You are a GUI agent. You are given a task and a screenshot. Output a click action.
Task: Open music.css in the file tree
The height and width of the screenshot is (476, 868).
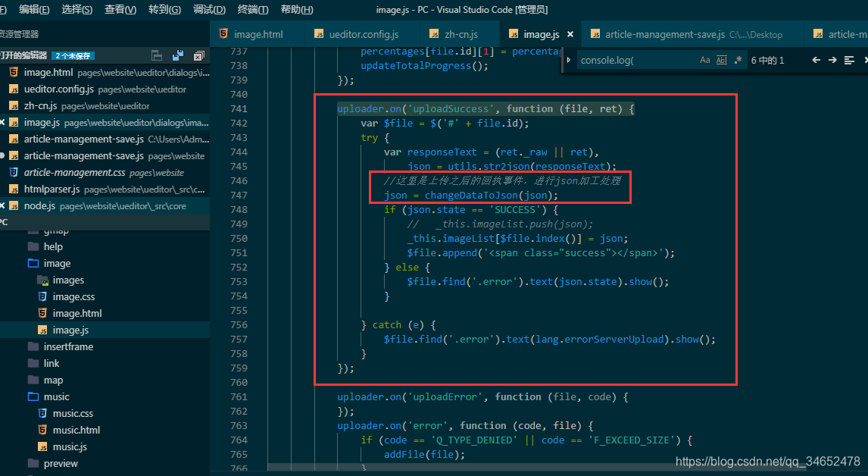pyautogui.click(x=105, y=413)
